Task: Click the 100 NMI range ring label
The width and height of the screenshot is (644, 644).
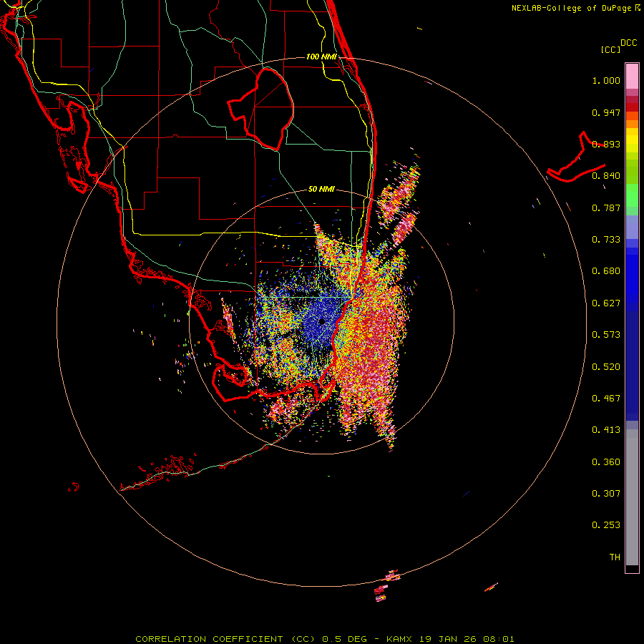Action: pos(321,57)
